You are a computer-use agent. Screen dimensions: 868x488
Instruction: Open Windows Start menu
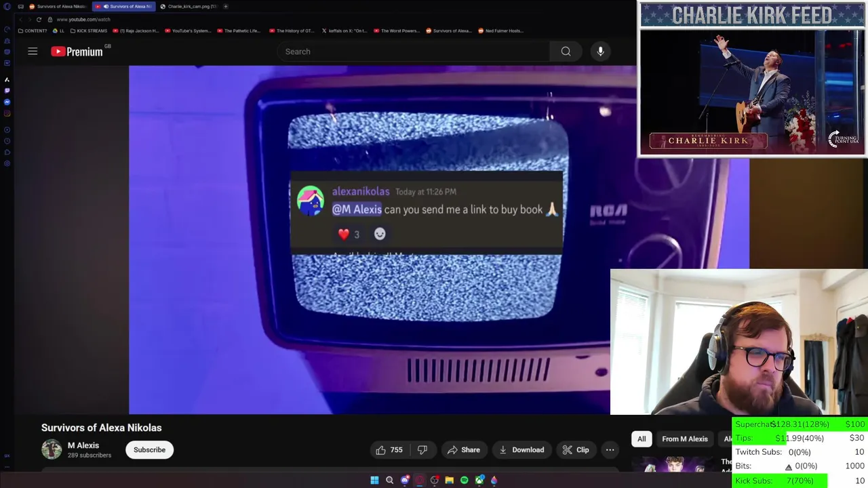tap(374, 480)
